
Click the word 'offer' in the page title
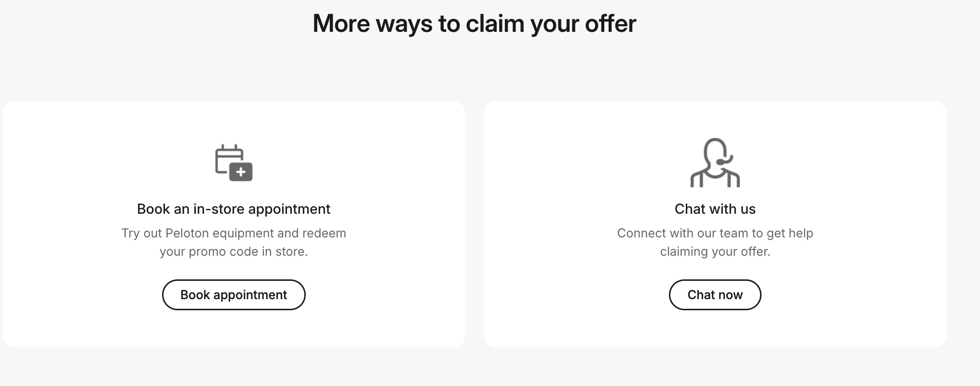point(611,24)
